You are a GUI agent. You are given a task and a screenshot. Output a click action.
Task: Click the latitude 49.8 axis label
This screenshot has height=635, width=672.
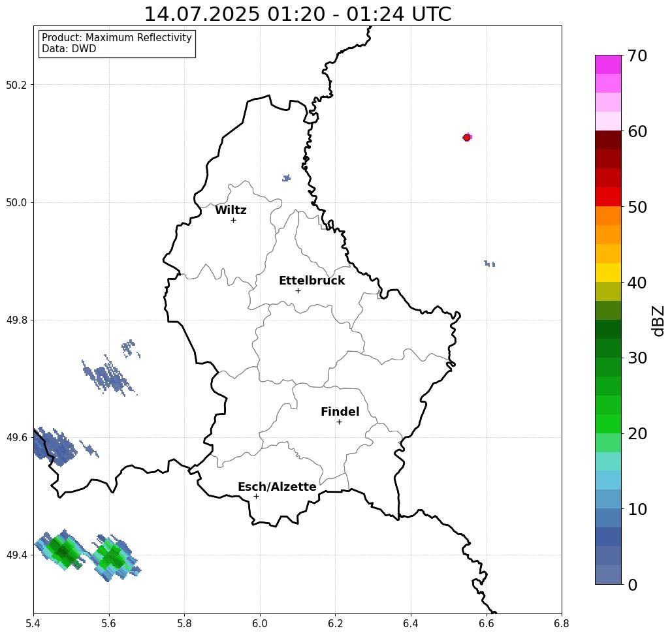tap(16, 320)
